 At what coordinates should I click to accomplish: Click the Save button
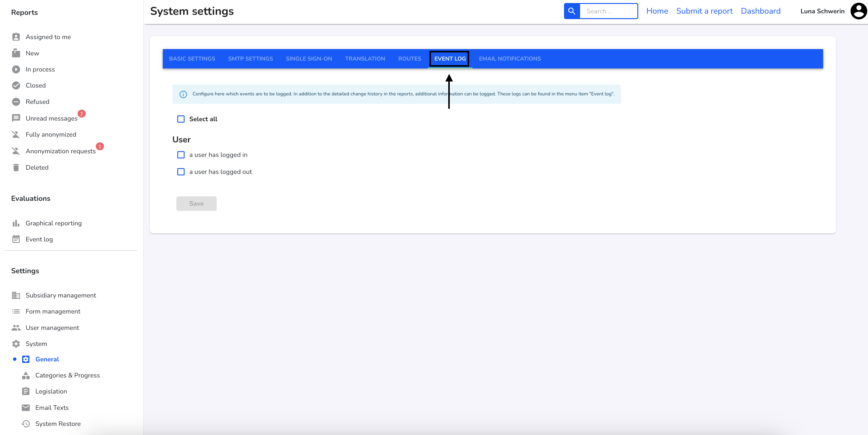[196, 203]
